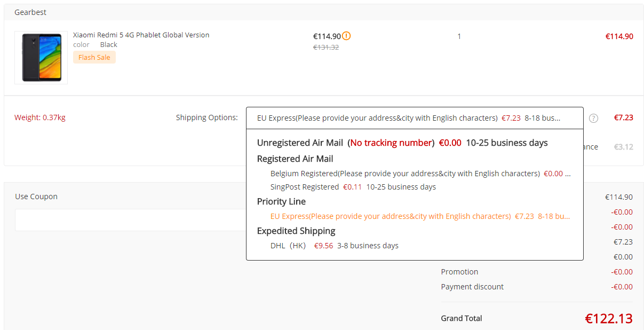This screenshot has height=330, width=644.
Task: Click the orange price warning icon
Action: (x=347, y=36)
